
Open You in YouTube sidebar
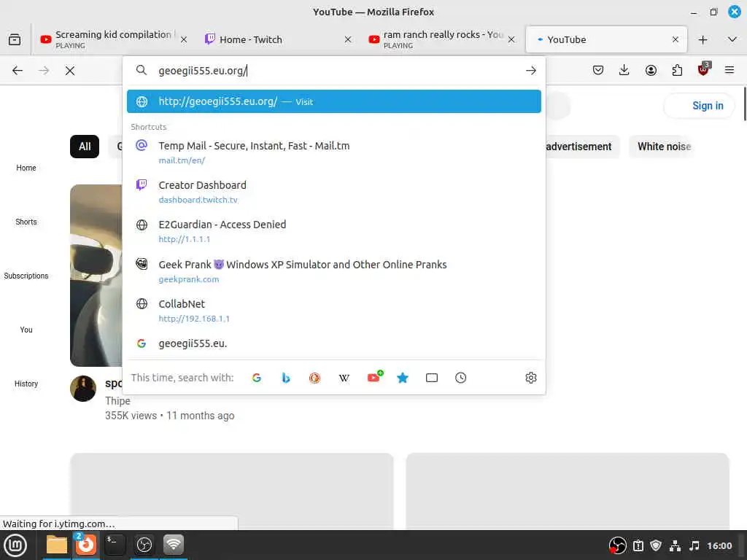point(26,330)
